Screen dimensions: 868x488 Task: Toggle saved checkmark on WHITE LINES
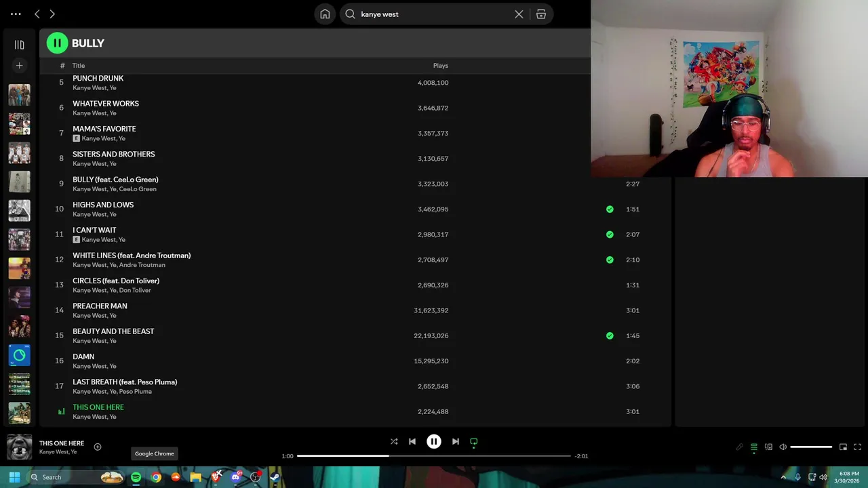[x=610, y=260]
